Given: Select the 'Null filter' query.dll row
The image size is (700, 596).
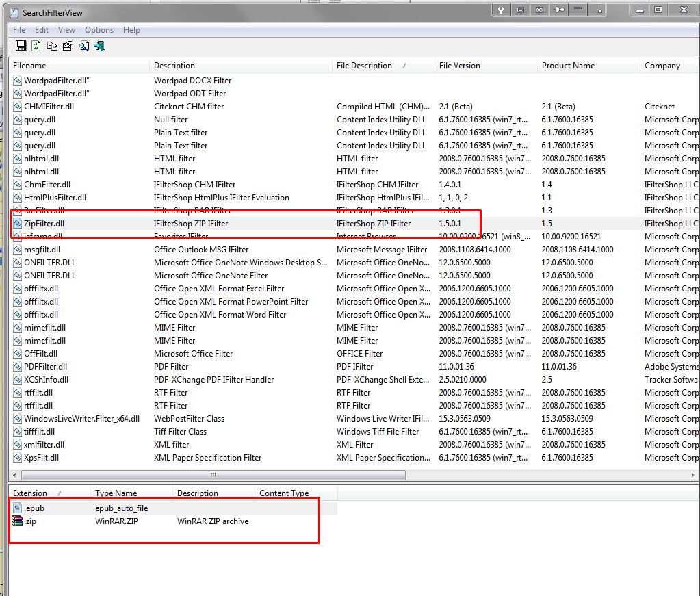Looking at the screenshot, I should tap(354, 119).
